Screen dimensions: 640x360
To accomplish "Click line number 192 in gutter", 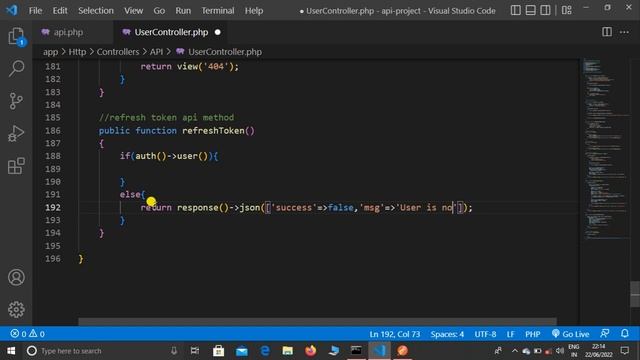I will point(53,207).
